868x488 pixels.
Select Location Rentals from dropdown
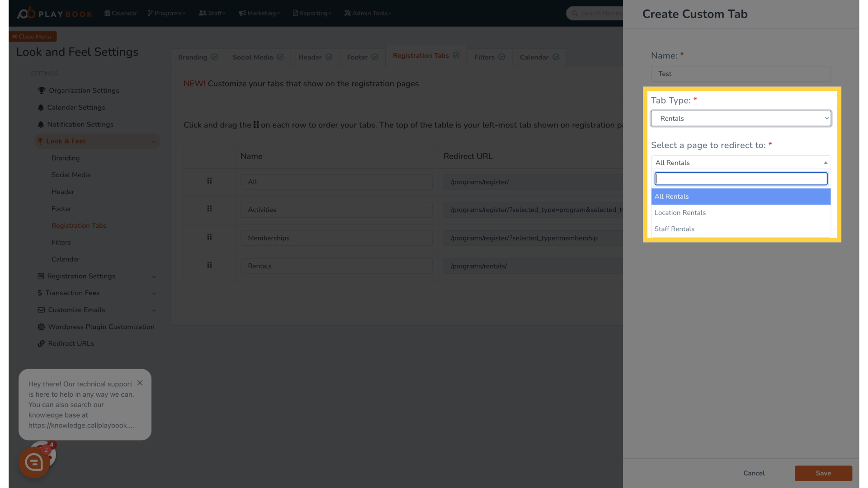(741, 213)
